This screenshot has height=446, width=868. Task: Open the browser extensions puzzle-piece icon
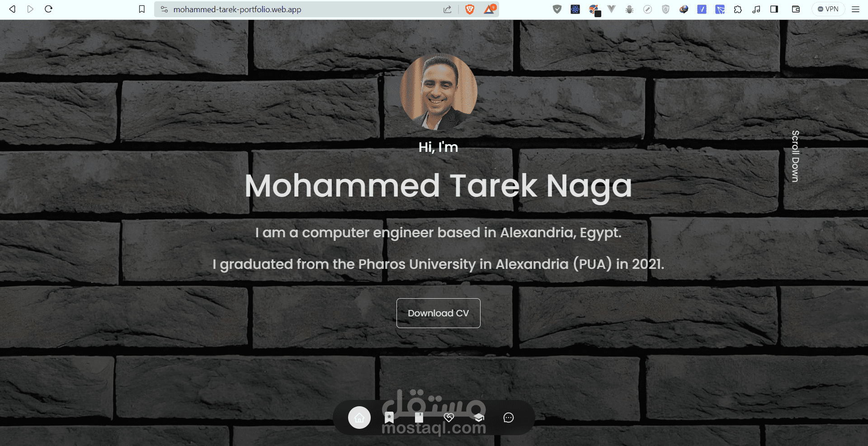click(738, 9)
